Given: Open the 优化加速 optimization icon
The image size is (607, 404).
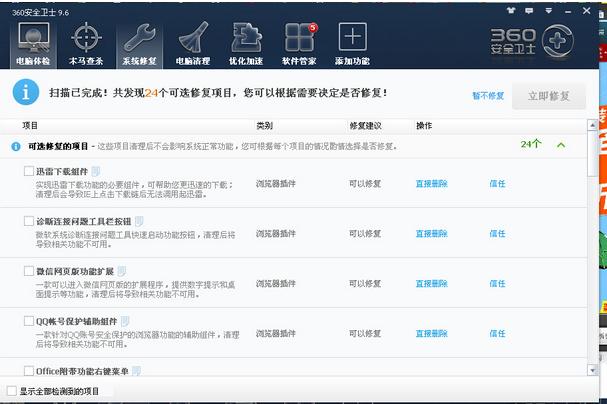Looking at the screenshot, I should click(246, 43).
